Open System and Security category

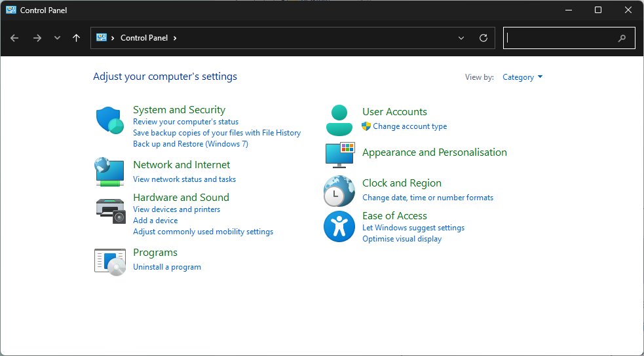click(x=179, y=109)
